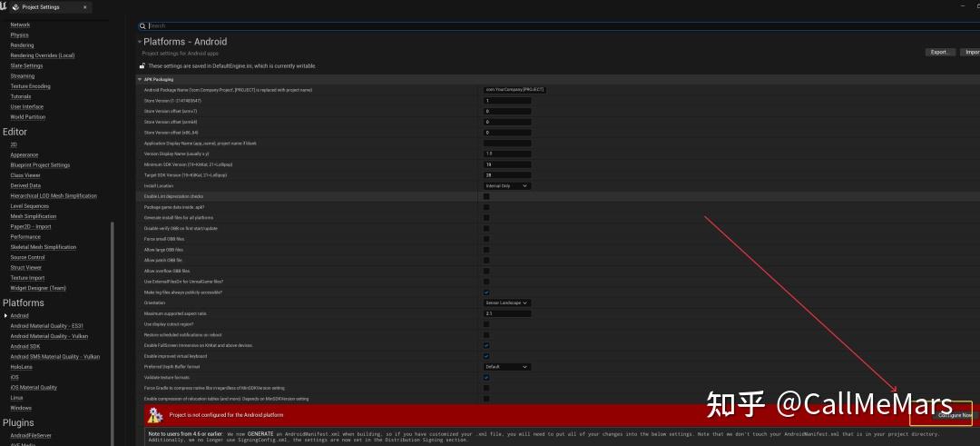Open Texture Encoding settings

31,86
